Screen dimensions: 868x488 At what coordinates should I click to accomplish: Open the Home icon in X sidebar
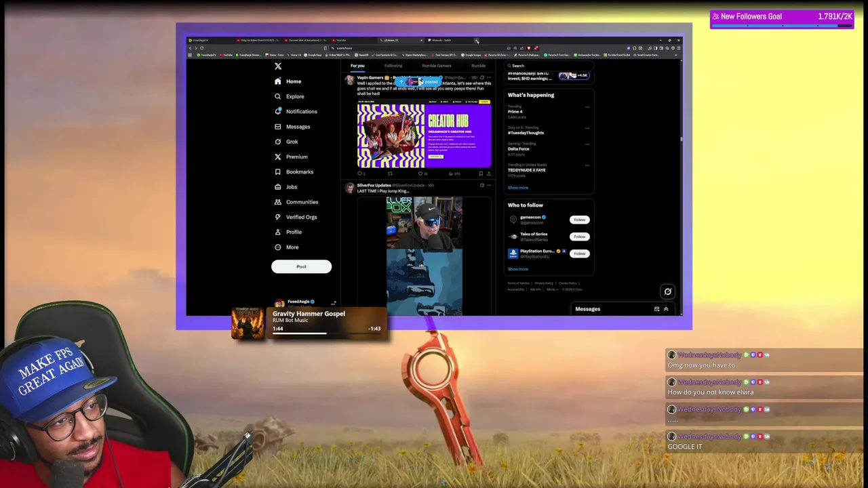pos(278,81)
